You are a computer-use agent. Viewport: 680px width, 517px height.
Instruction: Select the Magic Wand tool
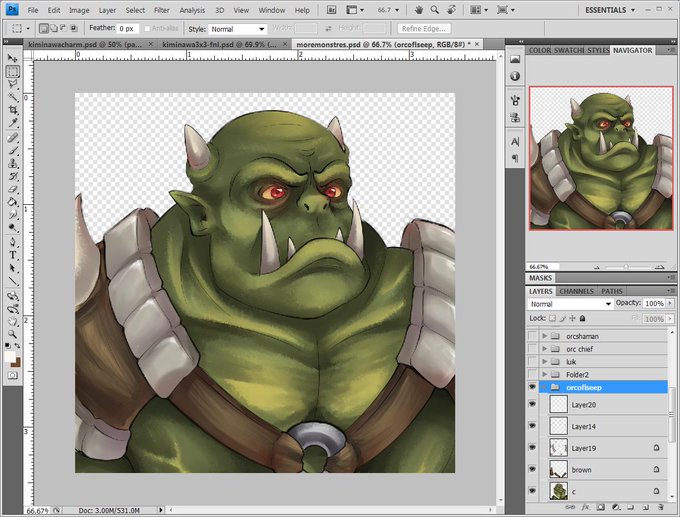[x=13, y=97]
